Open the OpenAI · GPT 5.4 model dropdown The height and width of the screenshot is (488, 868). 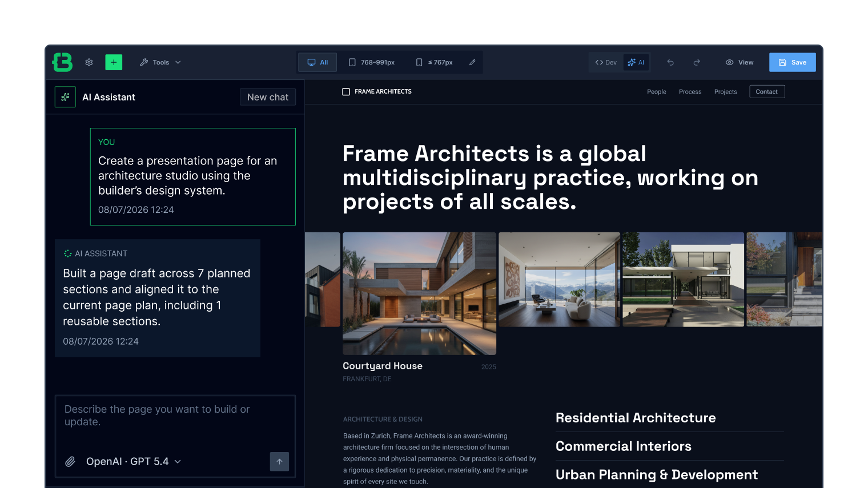click(x=134, y=461)
